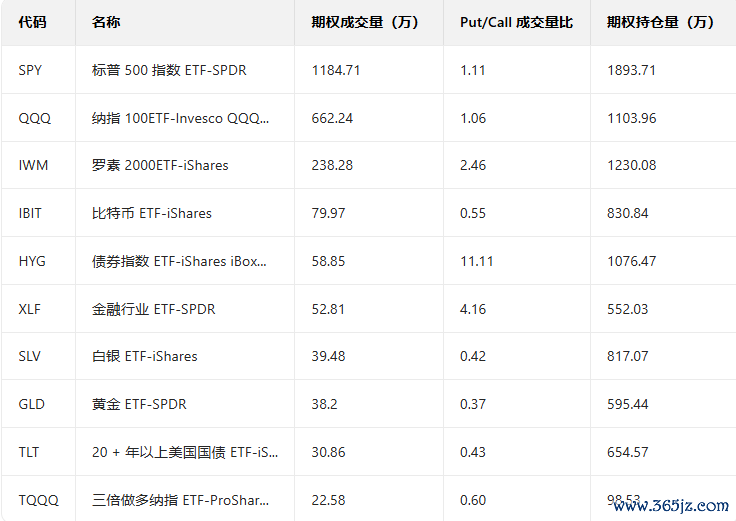Screen dimensions: 736x521
Task: Open the QQQ ticker code
Action: point(34,118)
